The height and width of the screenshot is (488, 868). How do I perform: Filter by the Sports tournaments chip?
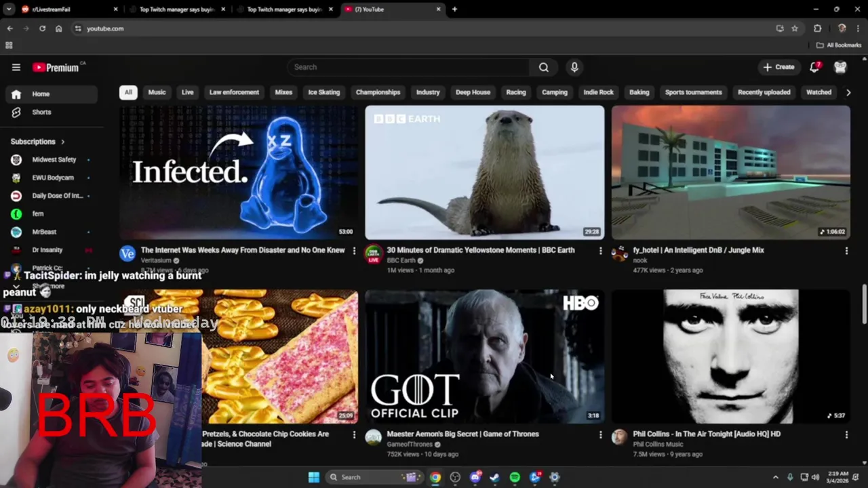click(x=693, y=92)
